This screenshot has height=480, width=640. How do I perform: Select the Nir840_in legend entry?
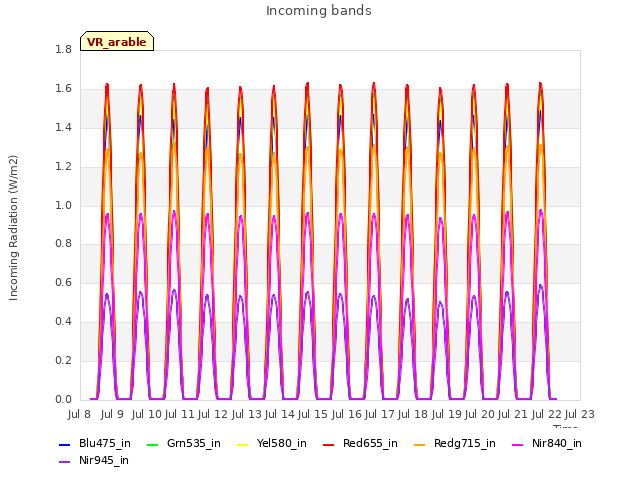(547, 443)
